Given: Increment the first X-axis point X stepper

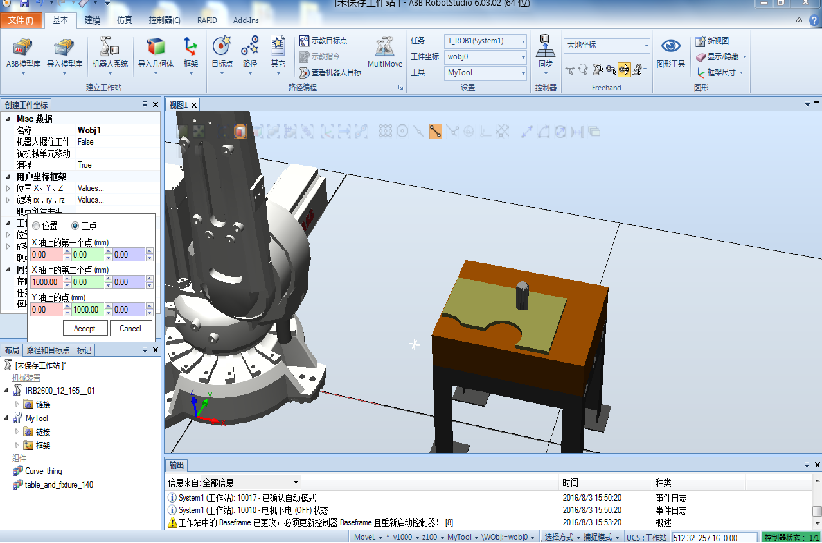Looking at the screenshot, I should coord(67,252).
